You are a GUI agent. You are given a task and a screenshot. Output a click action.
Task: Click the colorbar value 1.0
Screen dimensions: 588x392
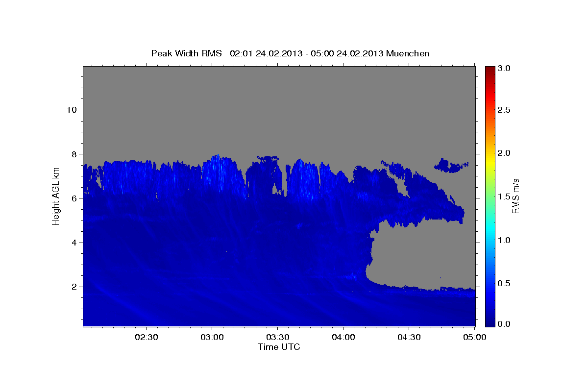pos(505,240)
